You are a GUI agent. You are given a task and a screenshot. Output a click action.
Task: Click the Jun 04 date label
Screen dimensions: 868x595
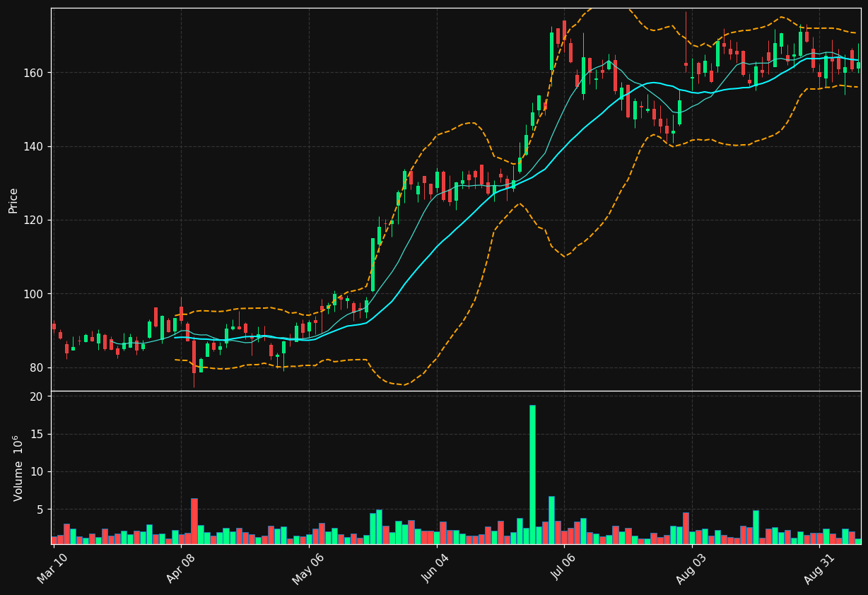[436, 570]
